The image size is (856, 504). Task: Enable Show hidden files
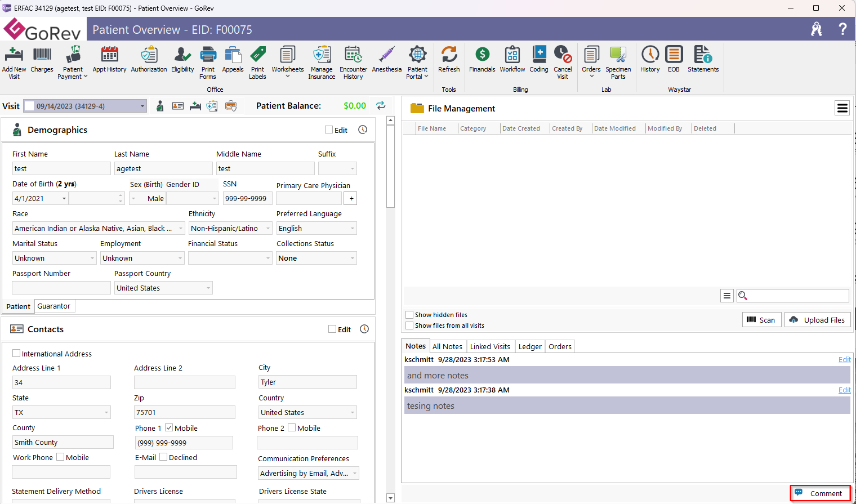(409, 315)
